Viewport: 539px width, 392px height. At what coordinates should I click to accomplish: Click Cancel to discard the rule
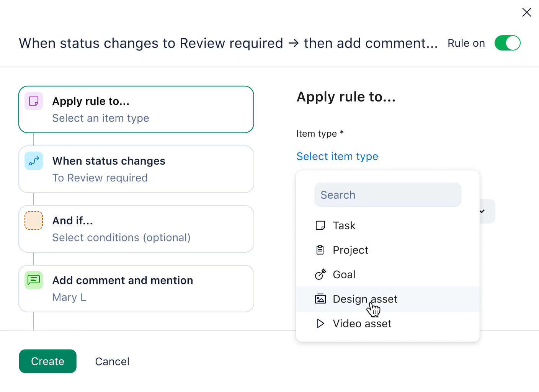(112, 361)
